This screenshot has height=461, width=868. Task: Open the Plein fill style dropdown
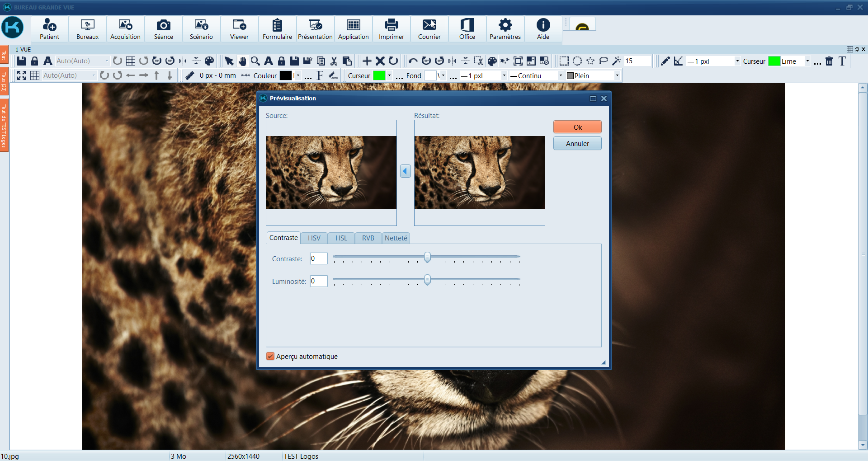pos(617,75)
